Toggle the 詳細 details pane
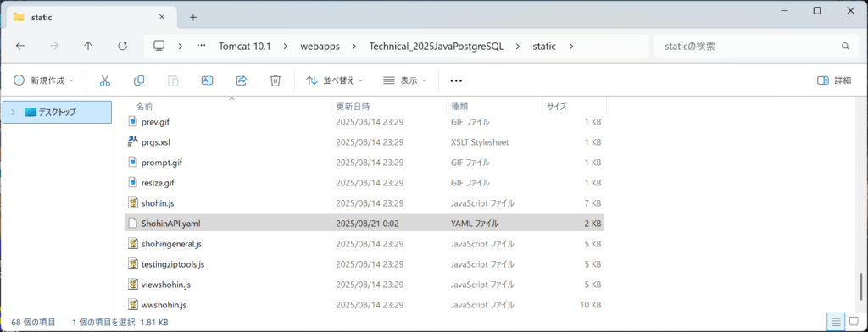Viewport: 868px width, 332px height. 834,80
